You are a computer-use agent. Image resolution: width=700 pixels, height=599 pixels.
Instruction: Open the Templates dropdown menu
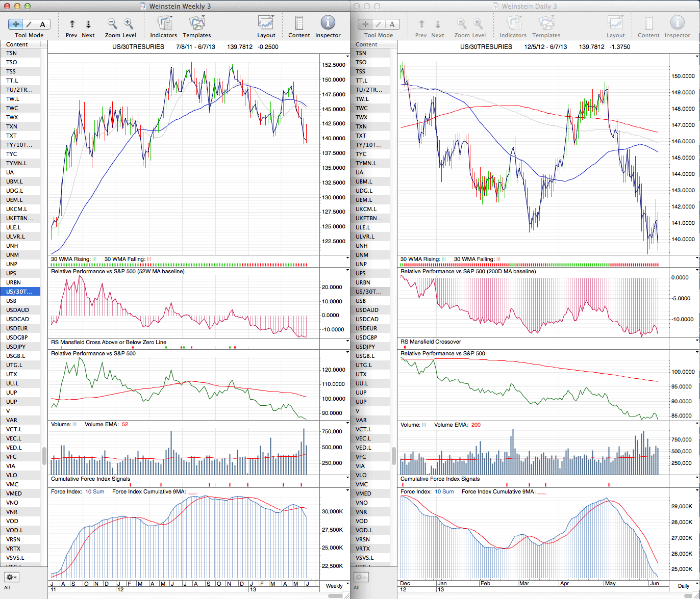pos(196,23)
